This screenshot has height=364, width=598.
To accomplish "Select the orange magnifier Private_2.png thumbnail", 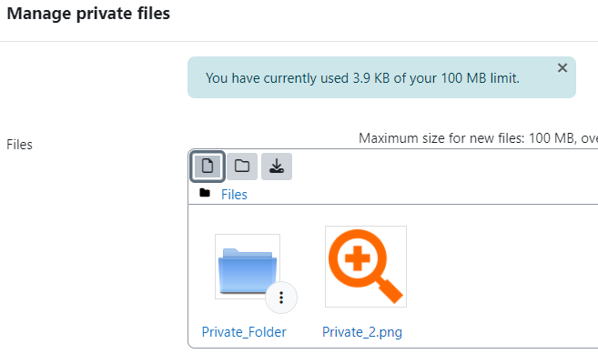I will (366, 267).
